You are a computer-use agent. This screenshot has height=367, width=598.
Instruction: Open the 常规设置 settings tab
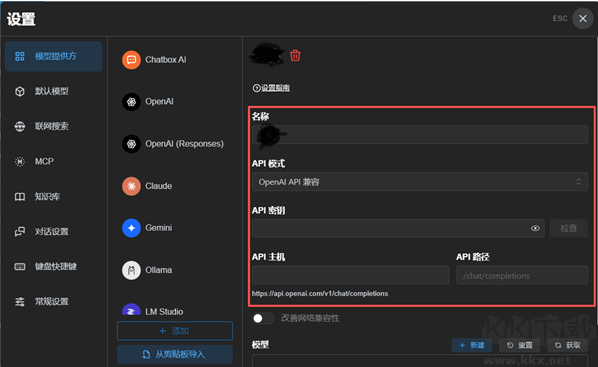click(54, 301)
